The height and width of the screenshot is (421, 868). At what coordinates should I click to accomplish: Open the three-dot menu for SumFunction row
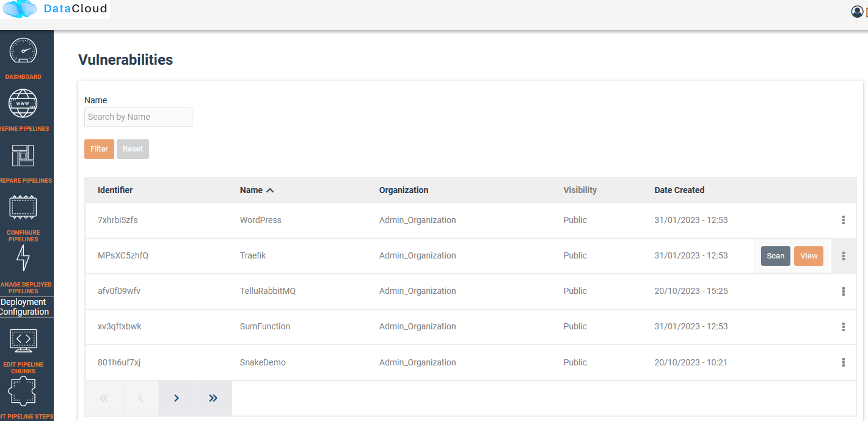[x=844, y=327]
